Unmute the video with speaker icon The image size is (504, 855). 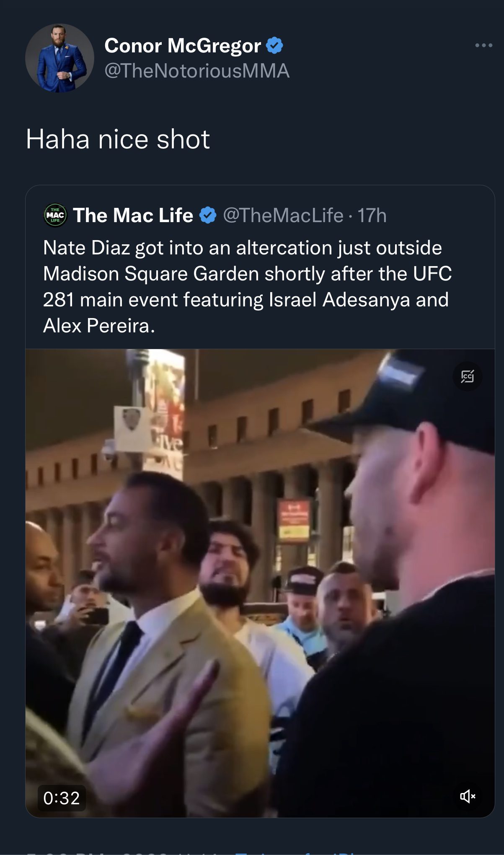coord(468,796)
